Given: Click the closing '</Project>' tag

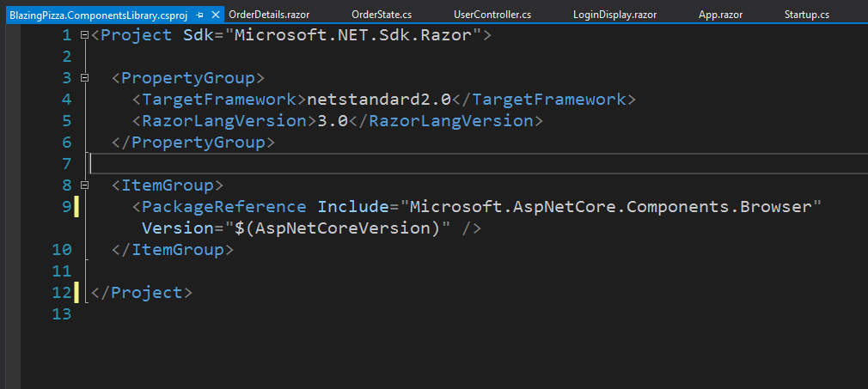Looking at the screenshot, I should point(142,292).
